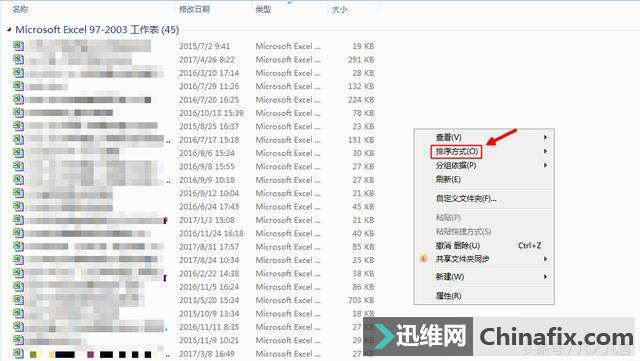Select Excel file icon dated 2017/3/8 16:49
The width and height of the screenshot is (640, 361).
click(x=18, y=354)
